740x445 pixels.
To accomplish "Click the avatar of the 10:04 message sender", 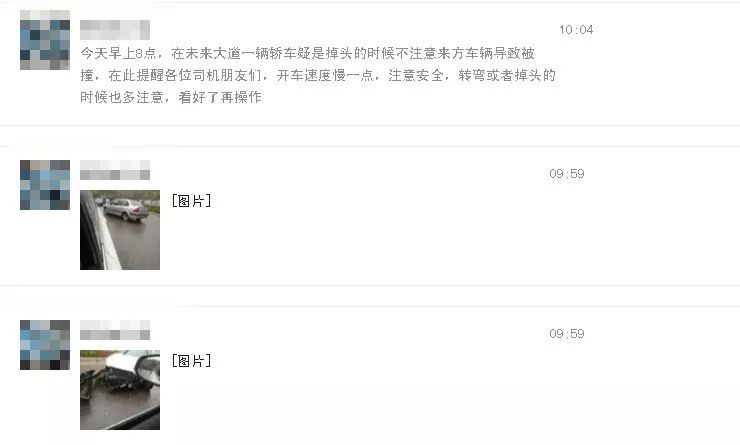I will click(x=45, y=40).
